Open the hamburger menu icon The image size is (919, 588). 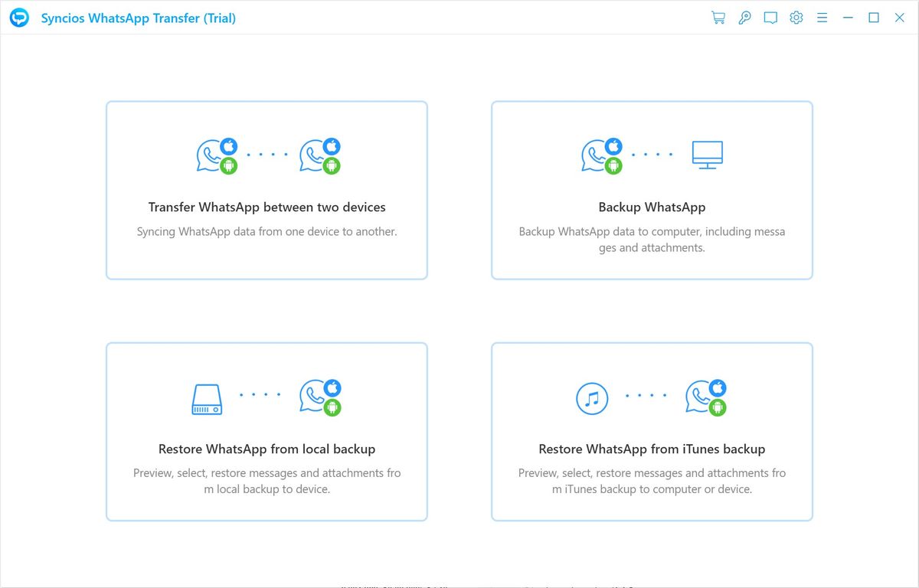(x=823, y=18)
